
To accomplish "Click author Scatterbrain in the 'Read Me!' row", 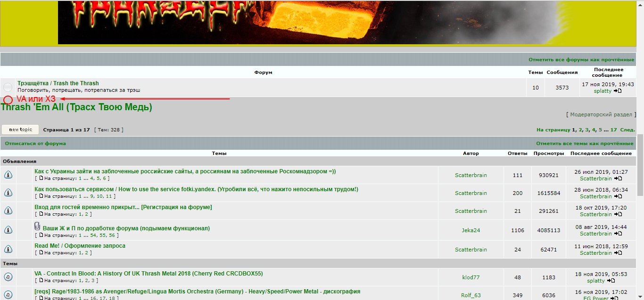I will [x=471, y=250].
